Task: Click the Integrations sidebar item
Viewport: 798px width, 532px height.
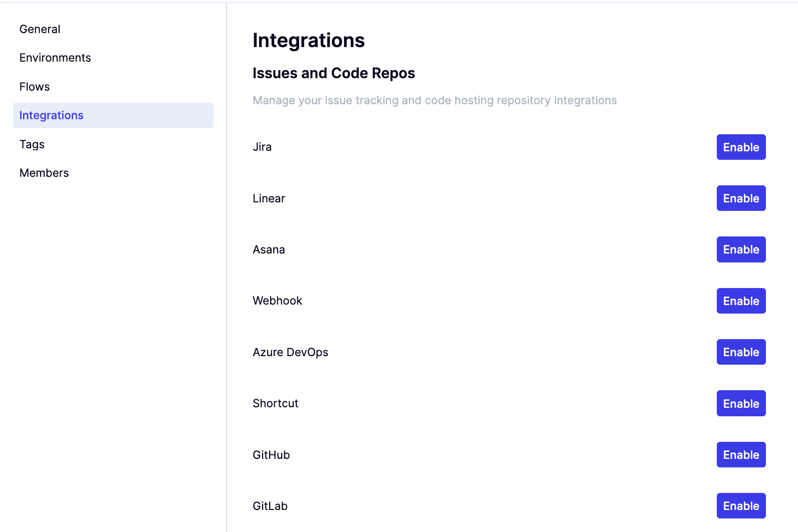Action: 52,115
